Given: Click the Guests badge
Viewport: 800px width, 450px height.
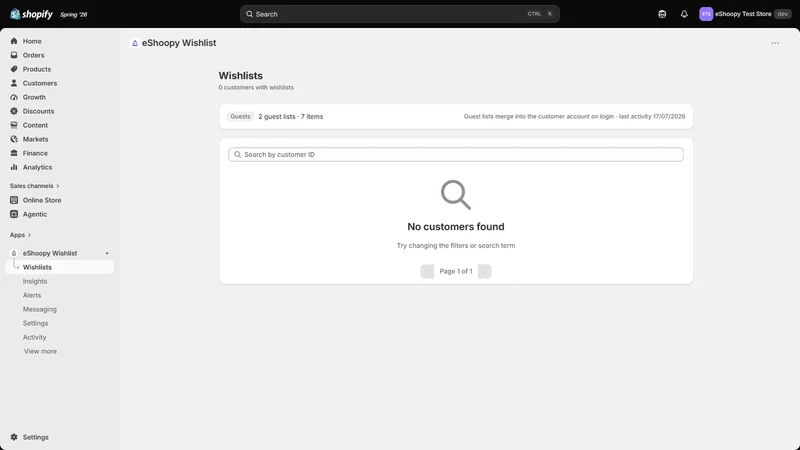Looking at the screenshot, I should (240, 117).
